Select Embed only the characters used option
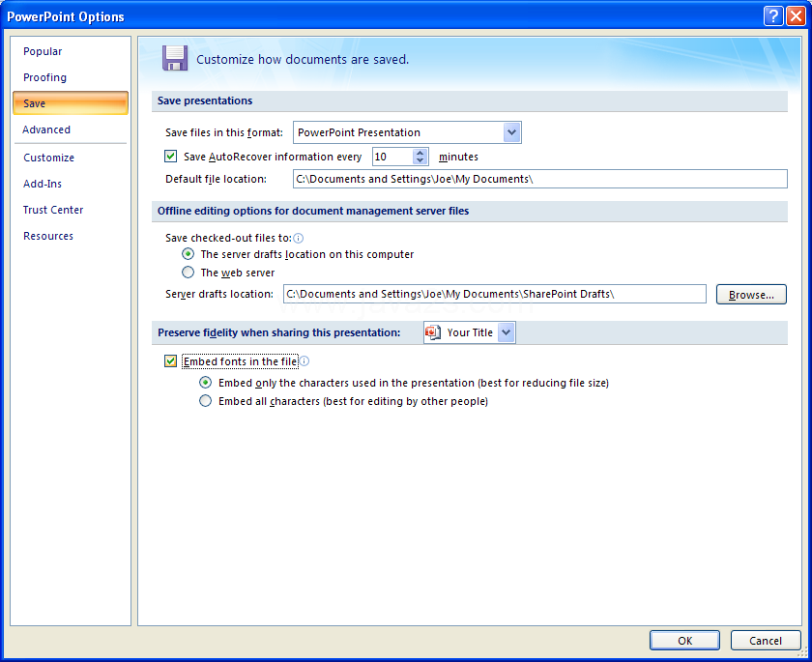812x662 pixels. pyautogui.click(x=206, y=383)
